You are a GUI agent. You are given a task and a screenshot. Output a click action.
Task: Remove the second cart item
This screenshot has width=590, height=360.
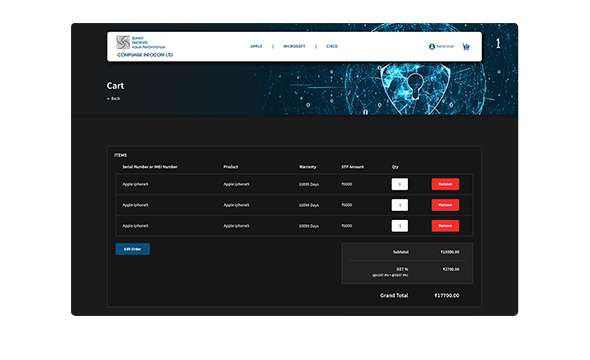(445, 205)
